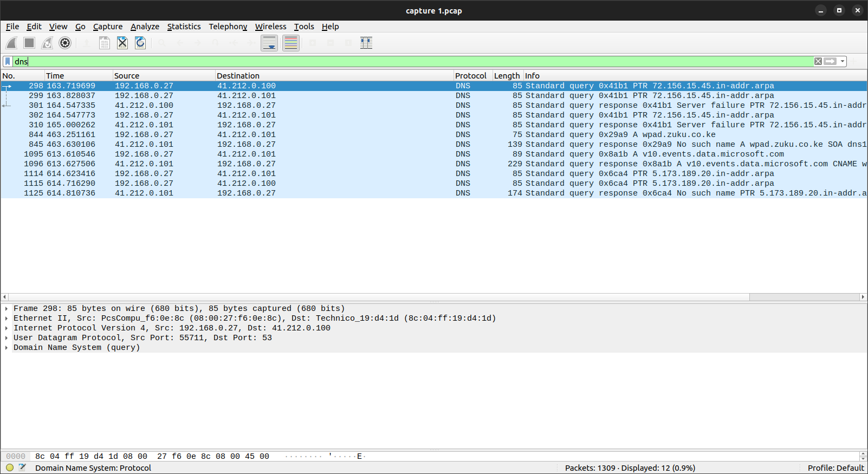Sort by No. column header
Image resolution: width=868 pixels, height=474 pixels.
(x=23, y=76)
